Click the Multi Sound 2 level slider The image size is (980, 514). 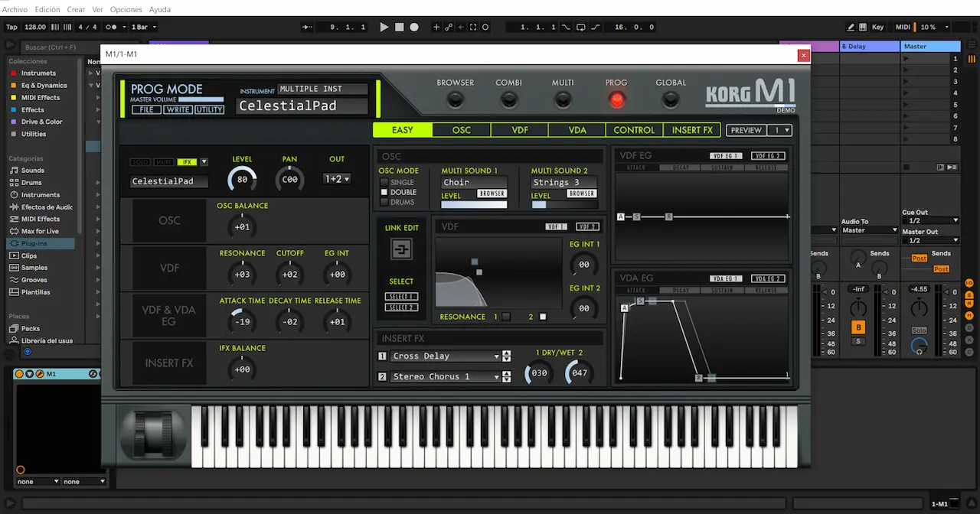(564, 204)
